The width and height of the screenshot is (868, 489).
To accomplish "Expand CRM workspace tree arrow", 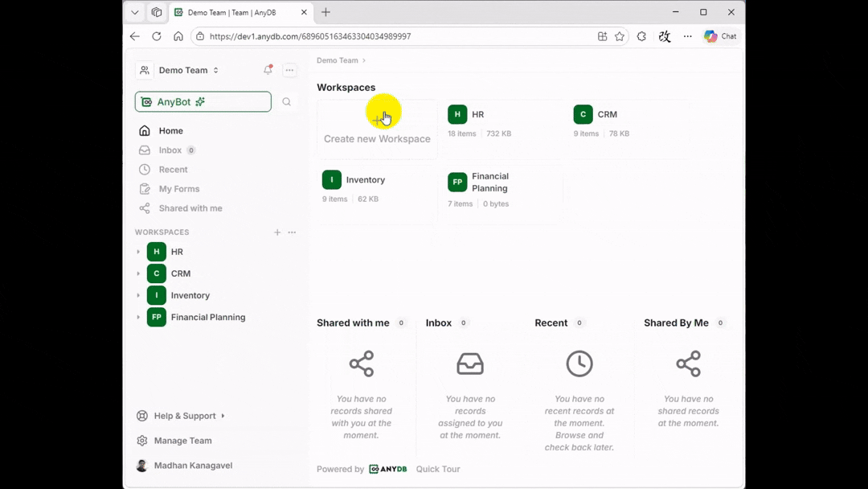I will [x=138, y=273].
